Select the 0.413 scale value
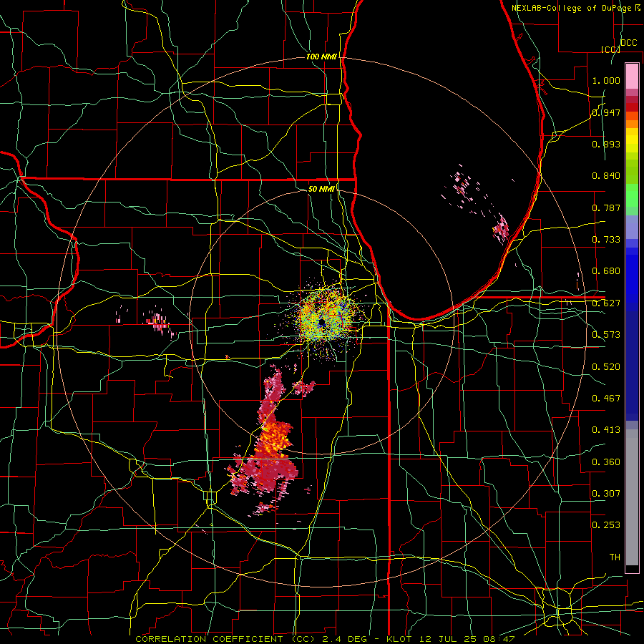 coord(606,430)
